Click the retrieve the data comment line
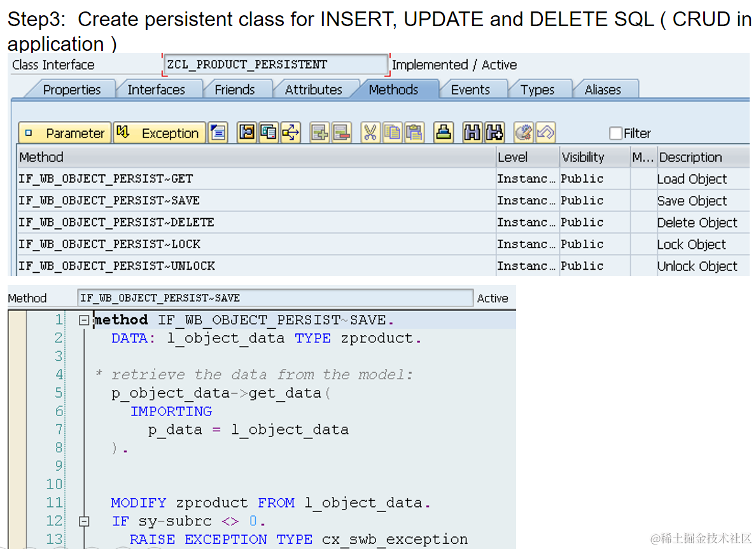The height and width of the screenshot is (549, 756). pyautogui.click(x=254, y=375)
